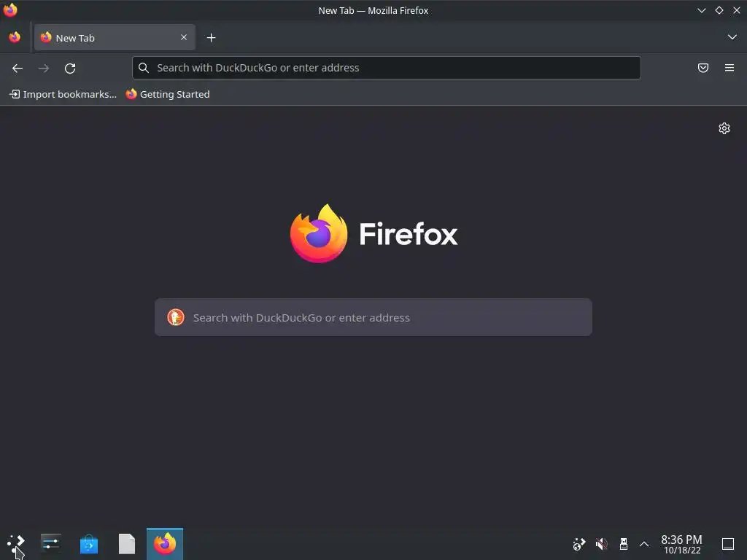Open the Save to Pocket icon
This screenshot has height=560, width=747.
click(703, 68)
